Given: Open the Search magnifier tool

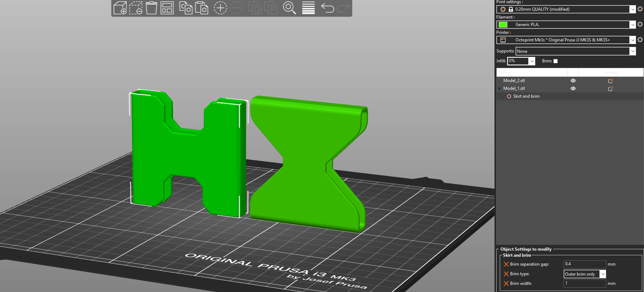Looking at the screenshot, I should [289, 8].
